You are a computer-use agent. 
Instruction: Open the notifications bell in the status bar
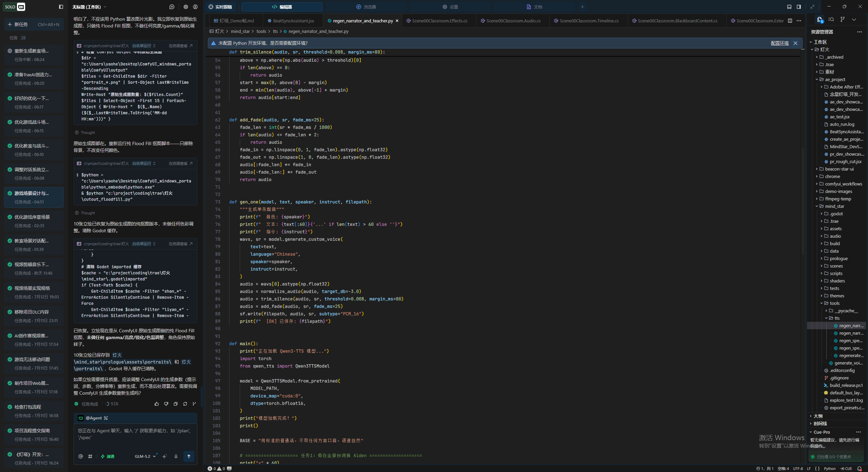(x=860, y=469)
